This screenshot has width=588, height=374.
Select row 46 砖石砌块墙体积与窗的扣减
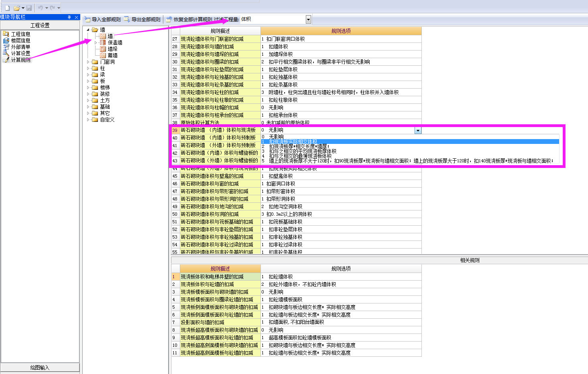coord(220,184)
